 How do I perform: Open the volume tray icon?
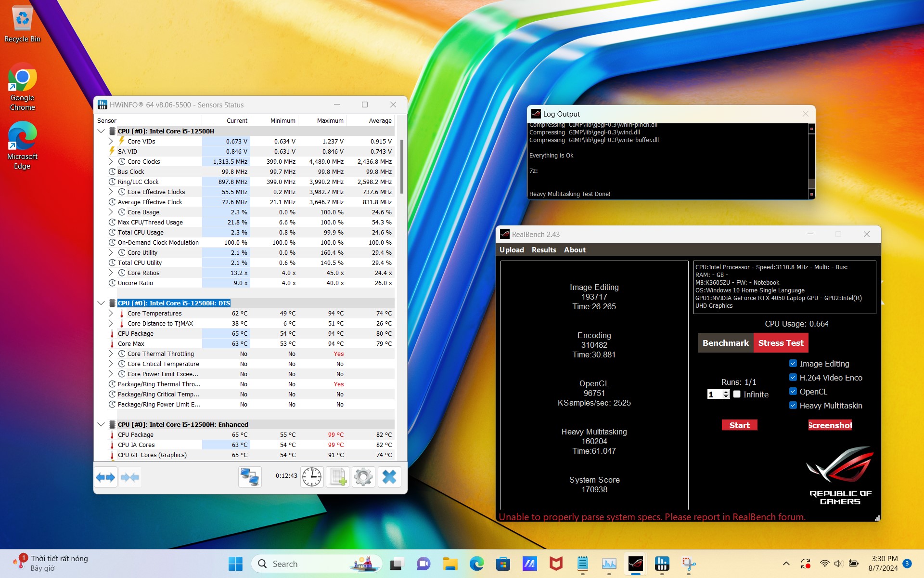coord(839,564)
